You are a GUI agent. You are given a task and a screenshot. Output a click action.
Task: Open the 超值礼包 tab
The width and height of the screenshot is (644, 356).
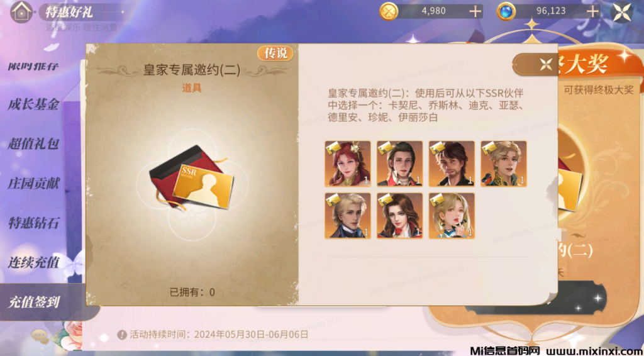point(33,144)
